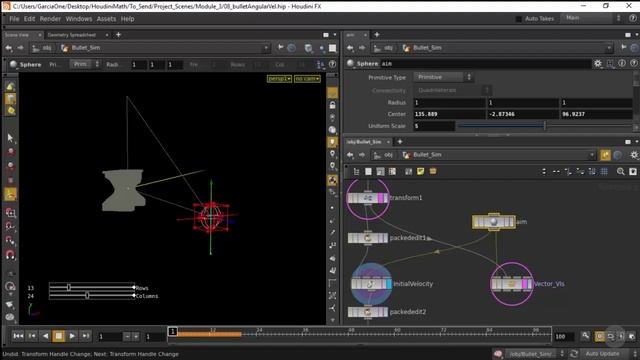Open the node info icon in parameter pane
This screenshot has height=360, width=640.
click(x=622, y=63)
